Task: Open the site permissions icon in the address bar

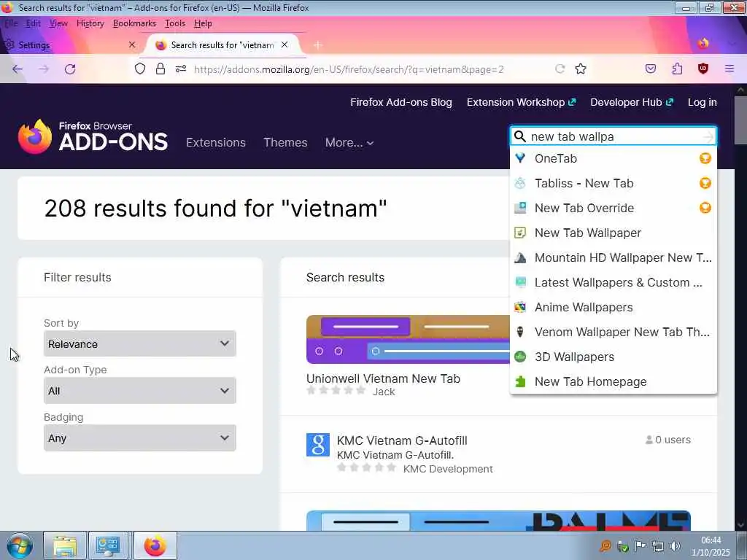Action: click(x=181, y=69)
